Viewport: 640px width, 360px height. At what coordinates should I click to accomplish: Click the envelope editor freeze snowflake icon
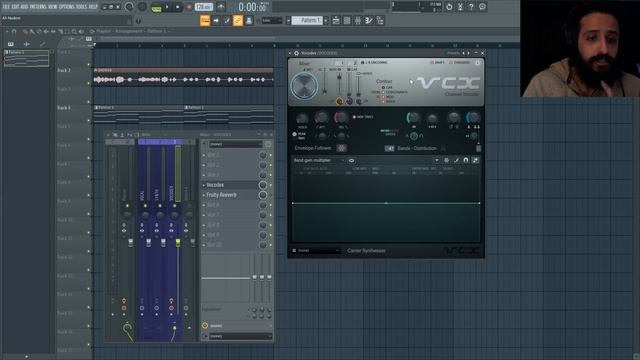pos(447,160)
